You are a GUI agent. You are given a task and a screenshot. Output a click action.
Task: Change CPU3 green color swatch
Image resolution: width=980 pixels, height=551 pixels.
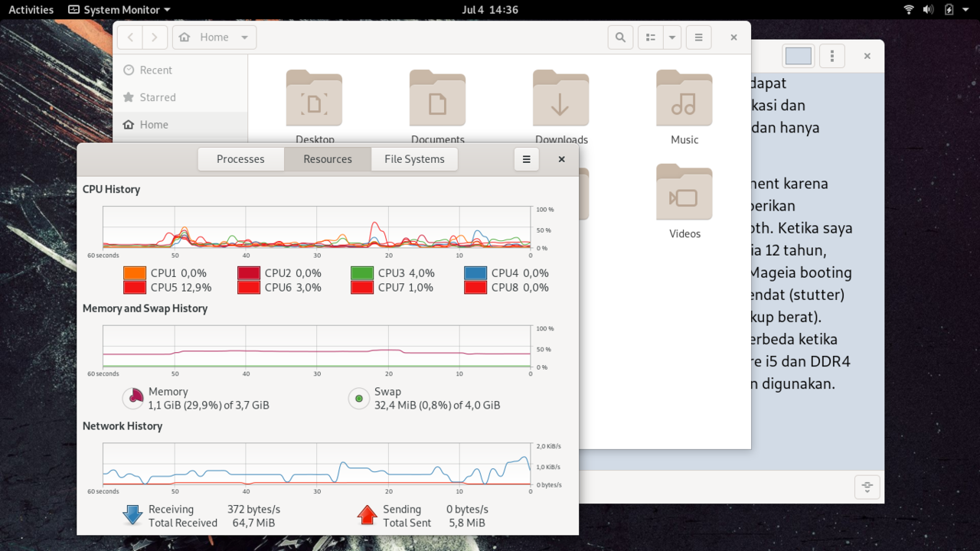(361, 273)
